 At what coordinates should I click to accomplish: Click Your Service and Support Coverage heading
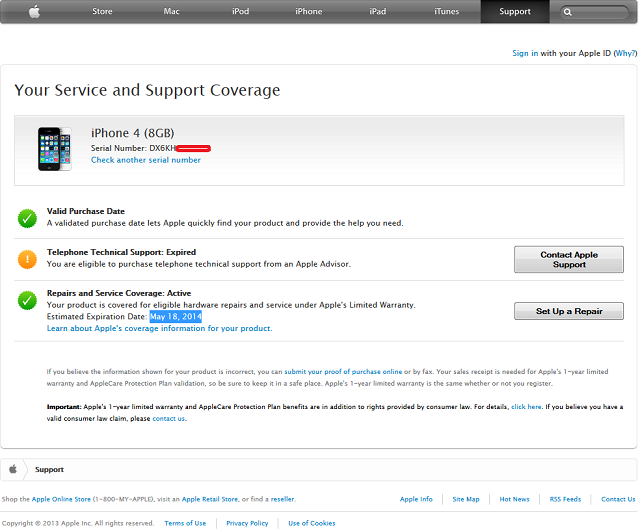(x=147, y=90)
